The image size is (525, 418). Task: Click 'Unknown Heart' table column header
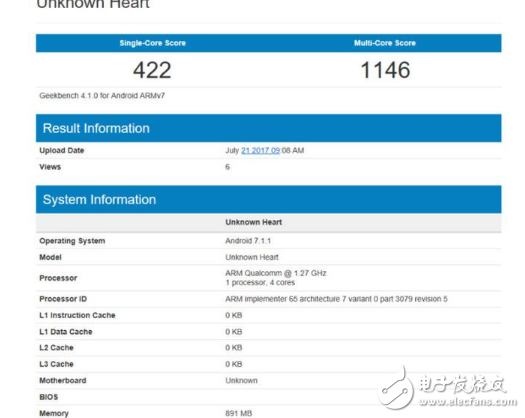pyautogui.click(x=253, y=222)
